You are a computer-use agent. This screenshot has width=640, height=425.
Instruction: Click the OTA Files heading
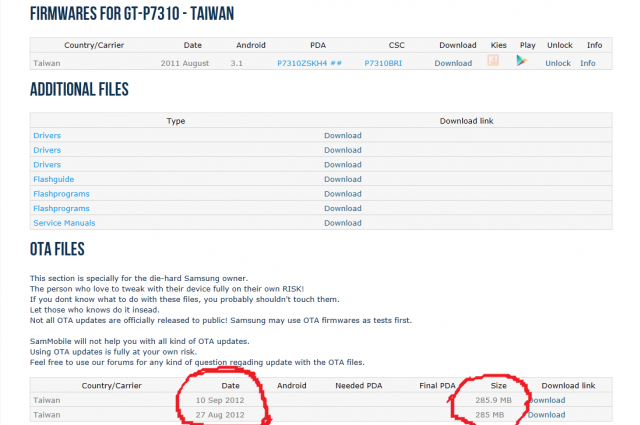click(x=57, y=249)
